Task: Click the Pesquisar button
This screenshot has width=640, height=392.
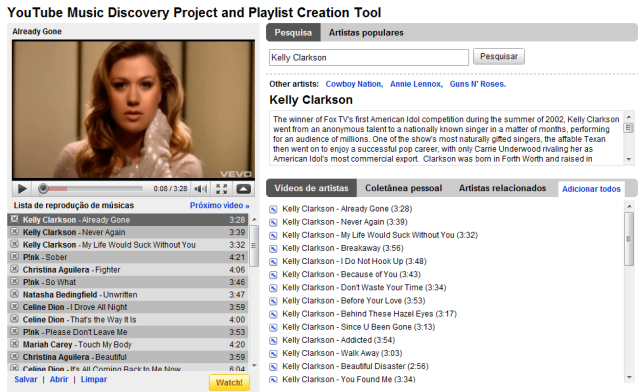Action: (x=499, y=56)
